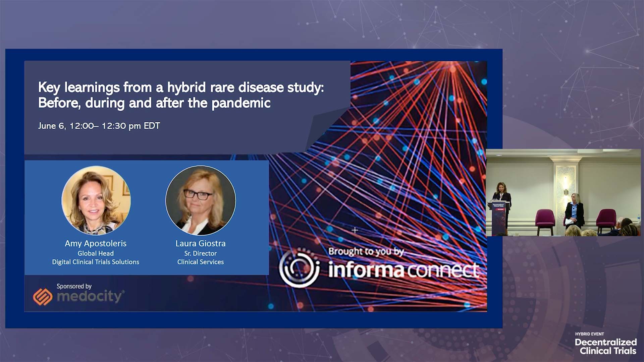Click Laura Giostra's profile photo

coord(201,200)
